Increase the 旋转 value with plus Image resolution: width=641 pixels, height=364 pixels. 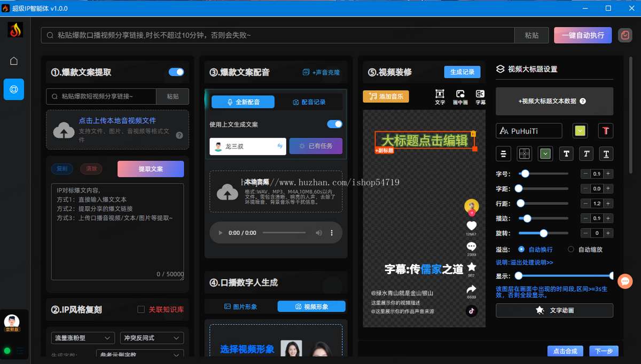pos(608,233)
